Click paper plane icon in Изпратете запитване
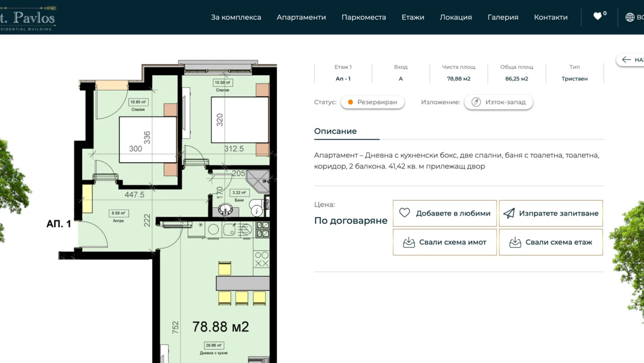This screenshot has width=644, height=363. (x=509, y=213)
